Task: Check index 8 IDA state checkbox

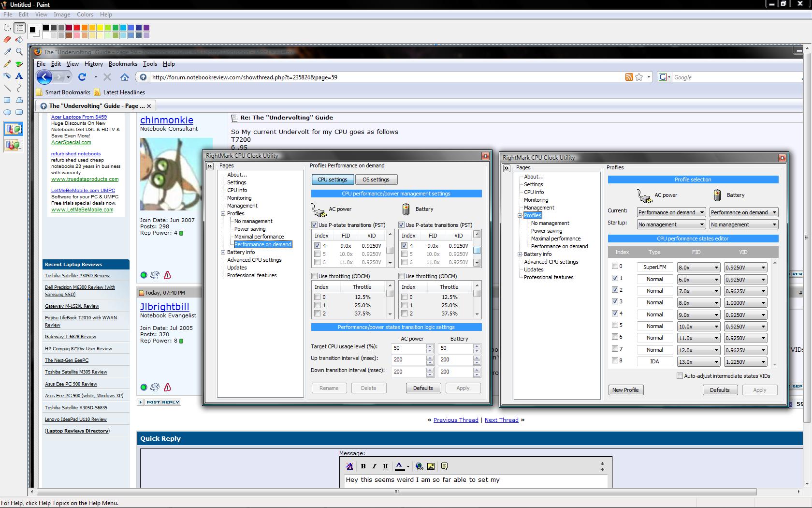Action: pos(615,360)
